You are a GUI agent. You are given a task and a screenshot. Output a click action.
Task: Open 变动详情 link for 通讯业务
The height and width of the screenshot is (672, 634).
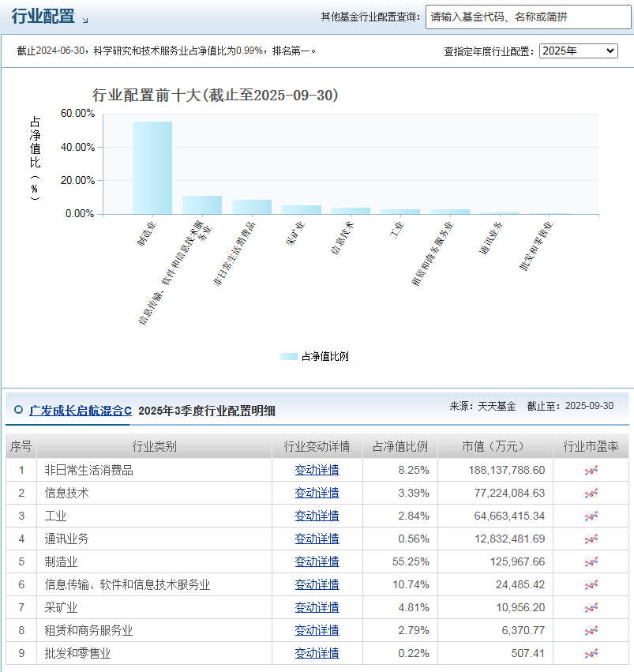[317, 539]
